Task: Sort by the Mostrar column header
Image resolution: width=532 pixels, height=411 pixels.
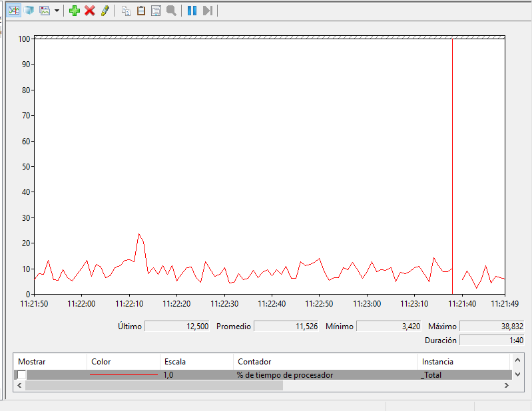Action: click(50, 362)
